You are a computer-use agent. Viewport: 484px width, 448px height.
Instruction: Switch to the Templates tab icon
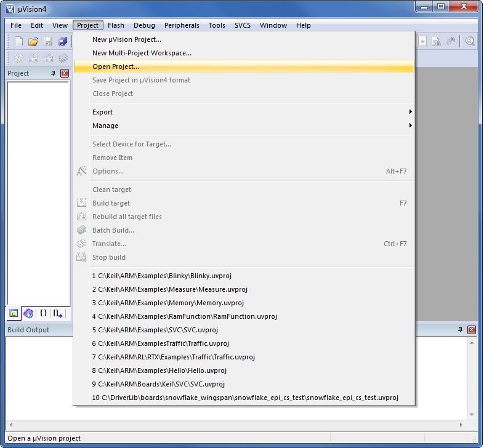click(58, 313)
